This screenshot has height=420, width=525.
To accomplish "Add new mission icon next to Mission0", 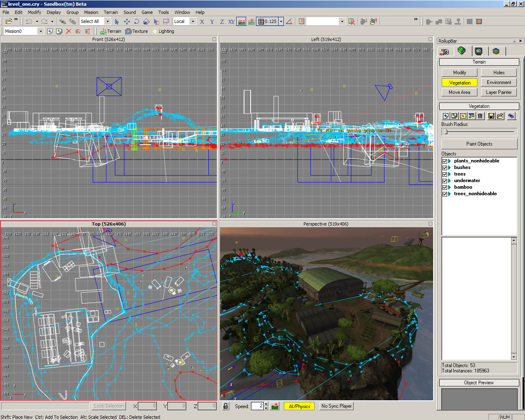I will [50, 31].
